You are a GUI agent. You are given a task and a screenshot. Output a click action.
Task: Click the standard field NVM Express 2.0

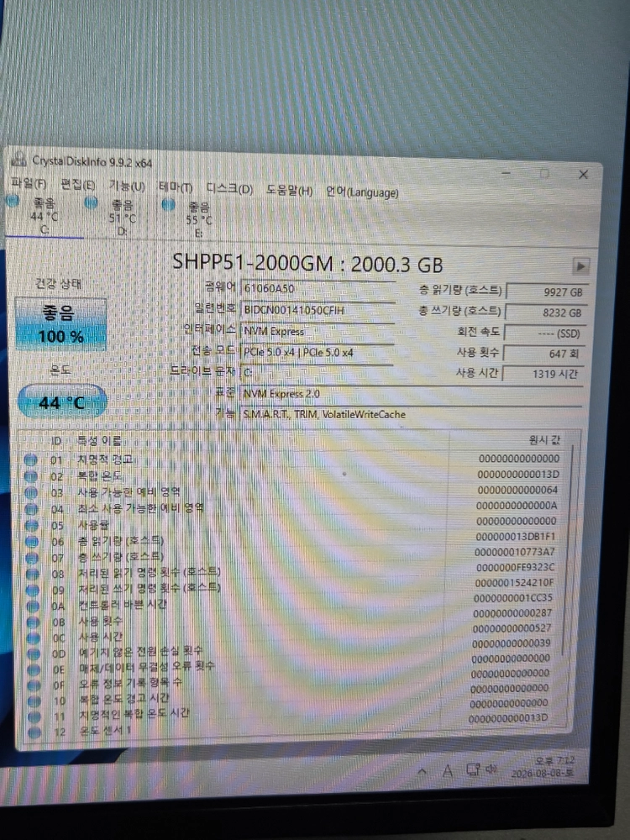coord(411,394)
